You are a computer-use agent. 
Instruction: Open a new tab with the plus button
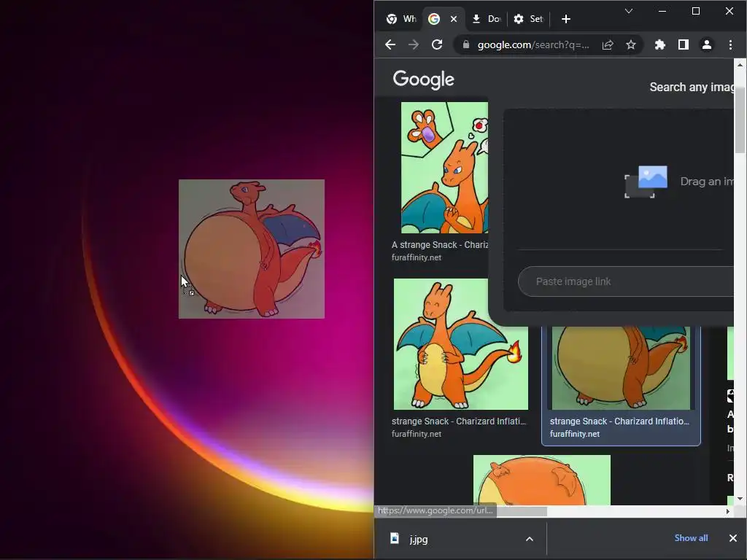point(565,19)
